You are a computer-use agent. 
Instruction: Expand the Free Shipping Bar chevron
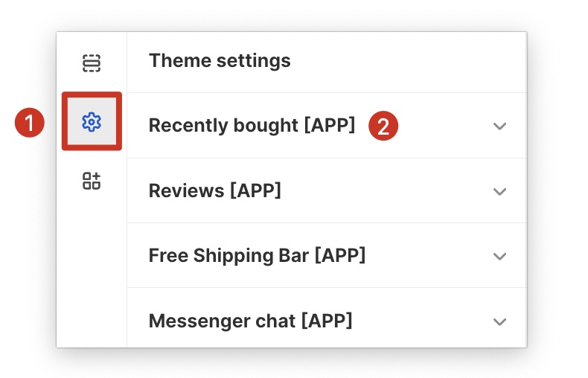coord(499,257)
